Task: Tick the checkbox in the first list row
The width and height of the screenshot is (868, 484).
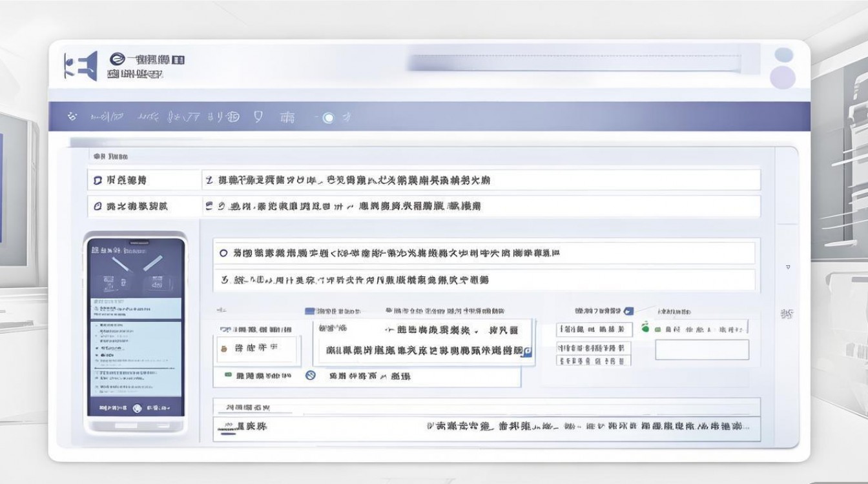Action: point(98,180)
